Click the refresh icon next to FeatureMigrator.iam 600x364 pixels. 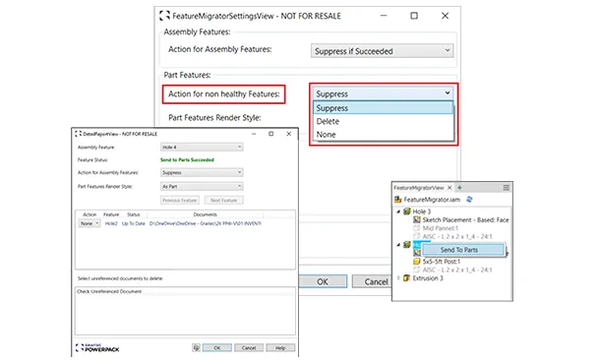[469, 200]
